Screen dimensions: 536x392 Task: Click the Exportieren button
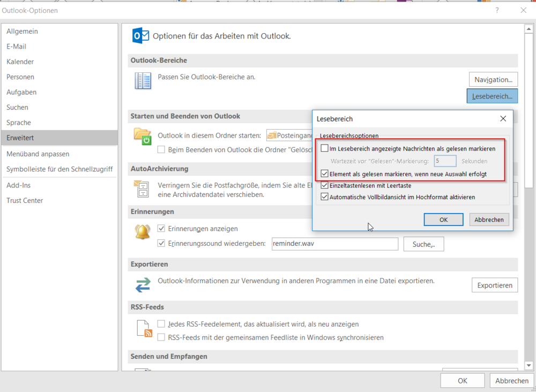point(495,285)
